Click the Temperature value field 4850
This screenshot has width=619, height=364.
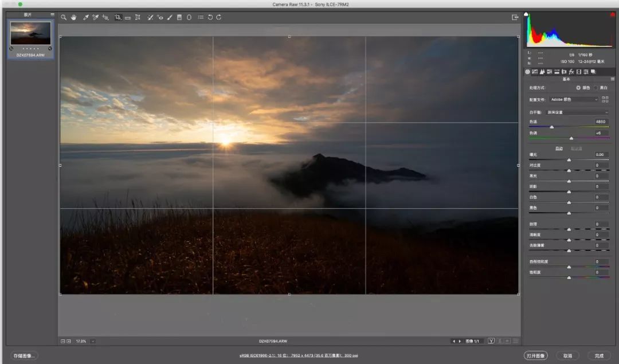(601, 122)
